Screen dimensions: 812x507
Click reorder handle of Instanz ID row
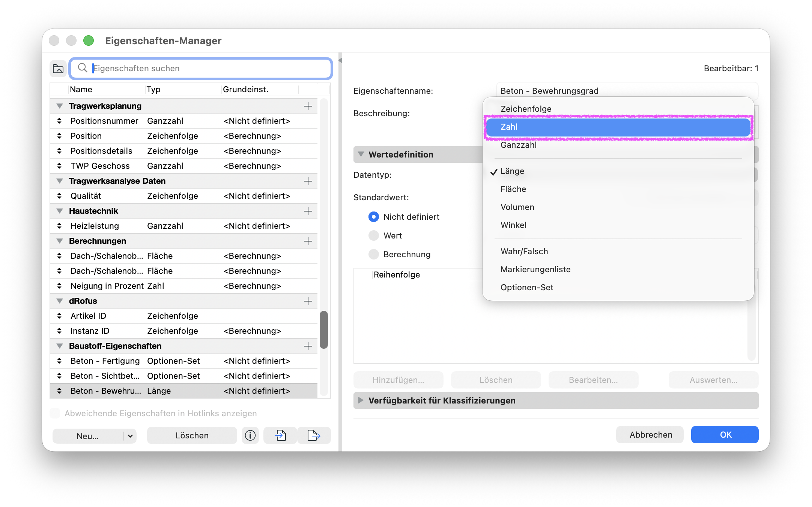pos(59,331)
